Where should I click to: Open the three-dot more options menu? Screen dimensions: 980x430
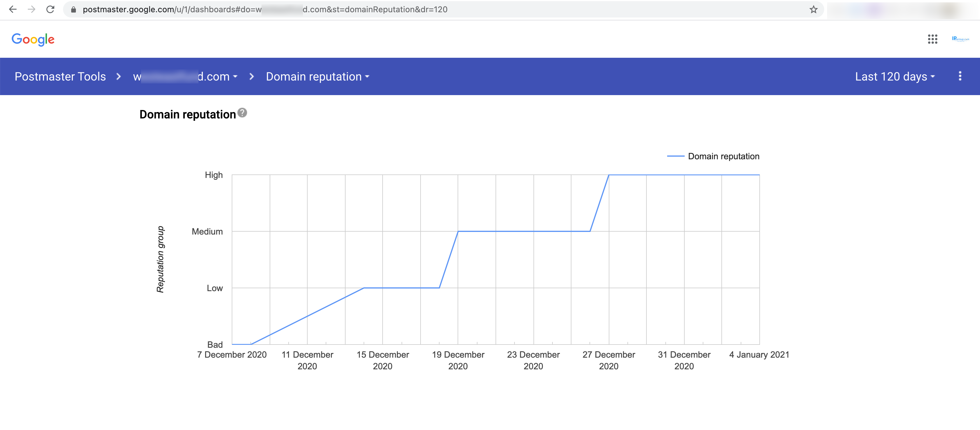coord(960,76)
